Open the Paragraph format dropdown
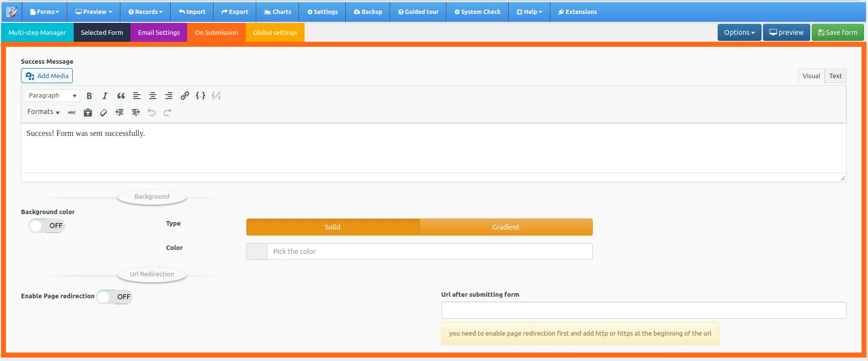The height and width of the screenshot is (361, 868). pos(52,96)
